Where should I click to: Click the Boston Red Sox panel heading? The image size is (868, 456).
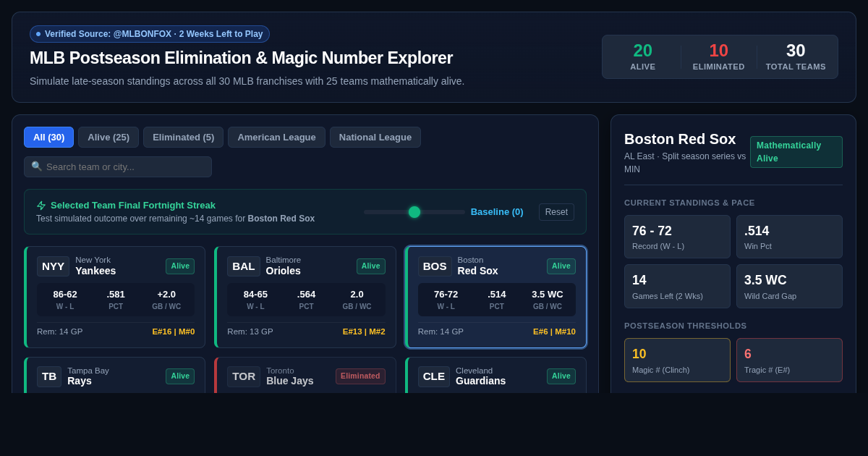(x=680, y=139)
